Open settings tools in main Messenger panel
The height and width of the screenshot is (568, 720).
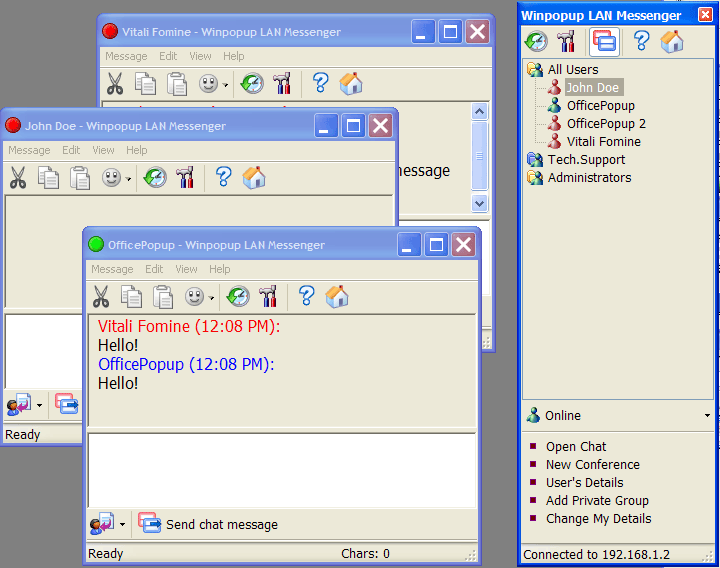click(x=566, y=41)
